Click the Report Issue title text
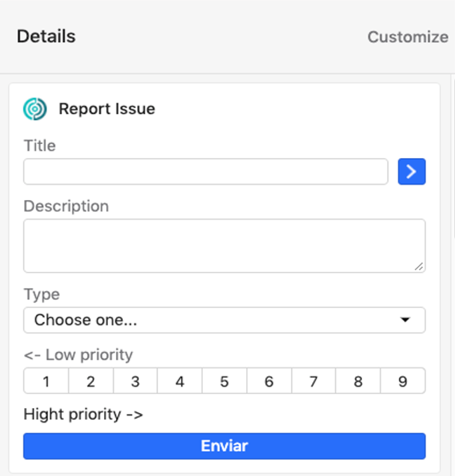The width and height of the screenshot is (455, 476). coord(107,109)
